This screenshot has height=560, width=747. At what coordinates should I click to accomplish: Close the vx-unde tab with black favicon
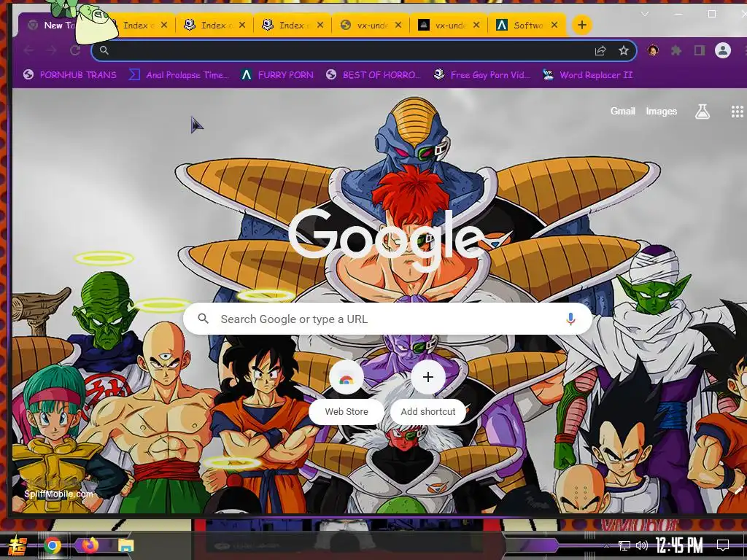point(476,25)
